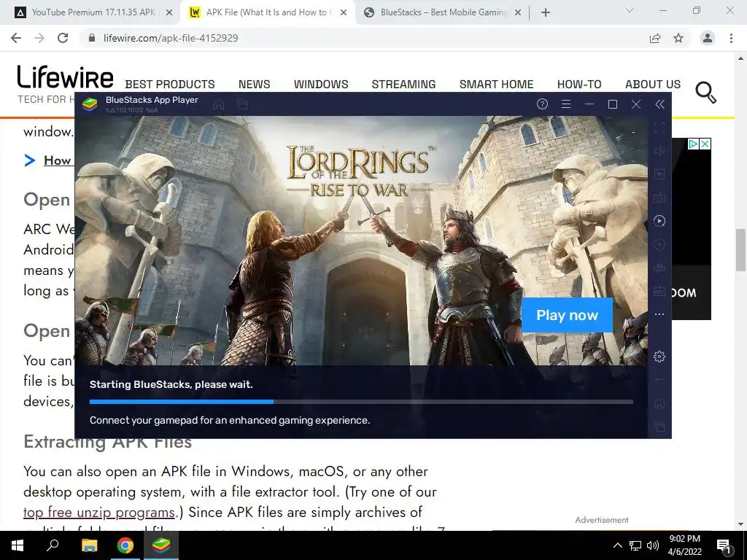Collapse the BlueStacks side toolbar
The height and width of the screenshot is (560, 747).
click(659, 104)
